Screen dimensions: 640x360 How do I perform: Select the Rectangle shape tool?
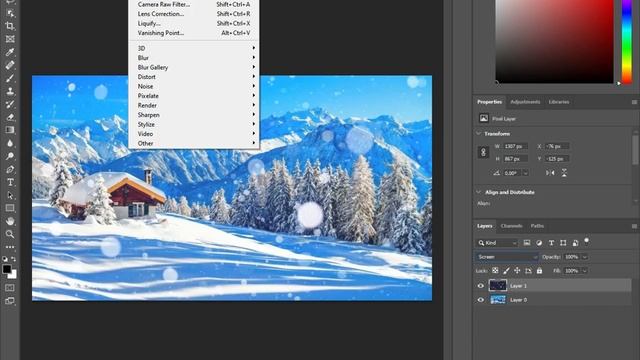point(10,208)
